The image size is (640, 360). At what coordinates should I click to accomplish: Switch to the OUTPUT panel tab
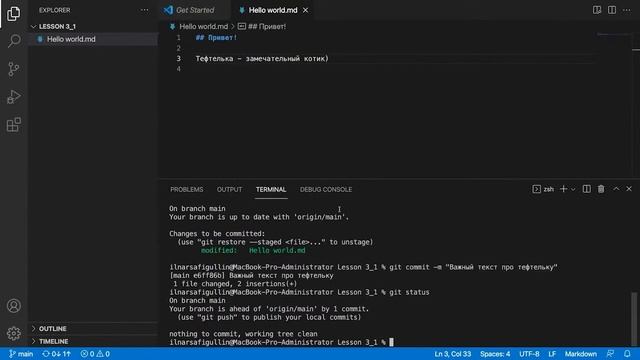click(229, 189)
